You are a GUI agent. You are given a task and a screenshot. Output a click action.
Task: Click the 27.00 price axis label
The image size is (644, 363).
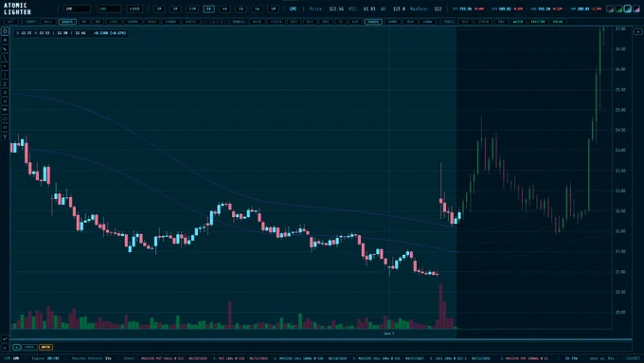coord(620,28)
